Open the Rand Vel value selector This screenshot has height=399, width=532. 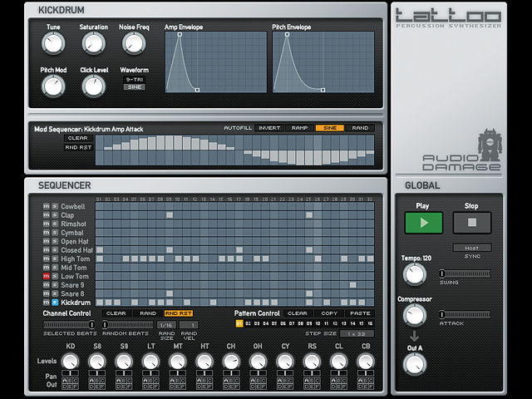coord(189,325)
